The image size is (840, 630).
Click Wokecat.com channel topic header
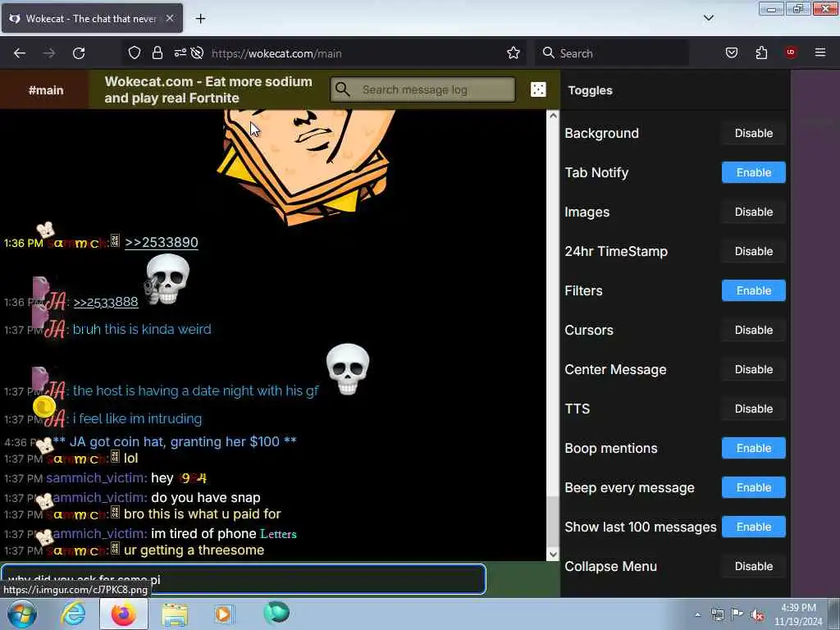(x=208, y=89)
